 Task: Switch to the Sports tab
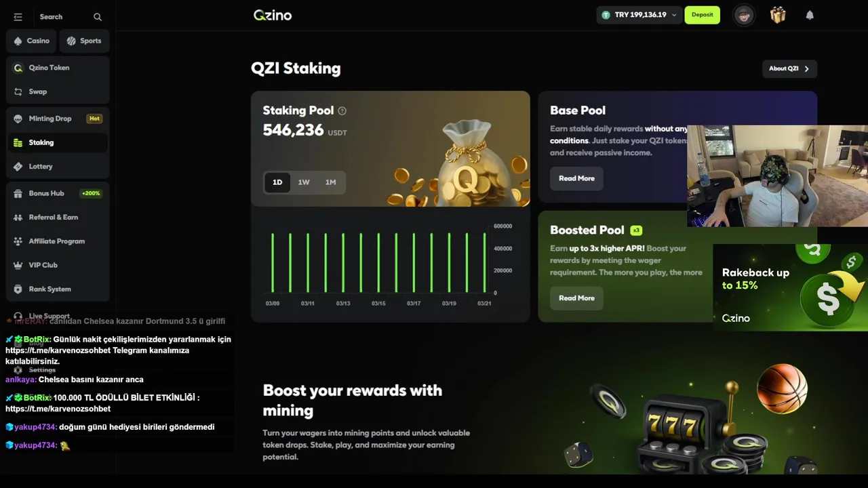[84, 41]
